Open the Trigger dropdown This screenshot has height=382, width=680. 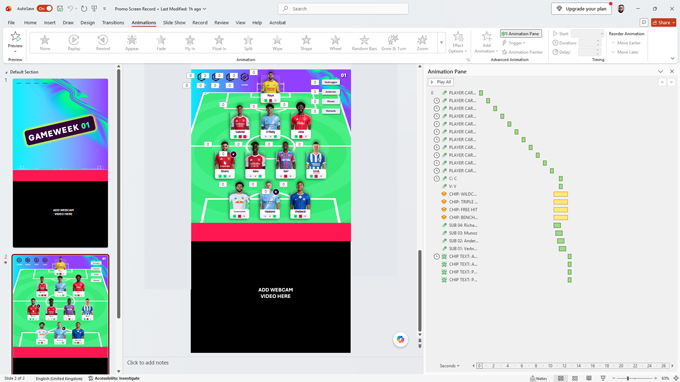[513, 43]
